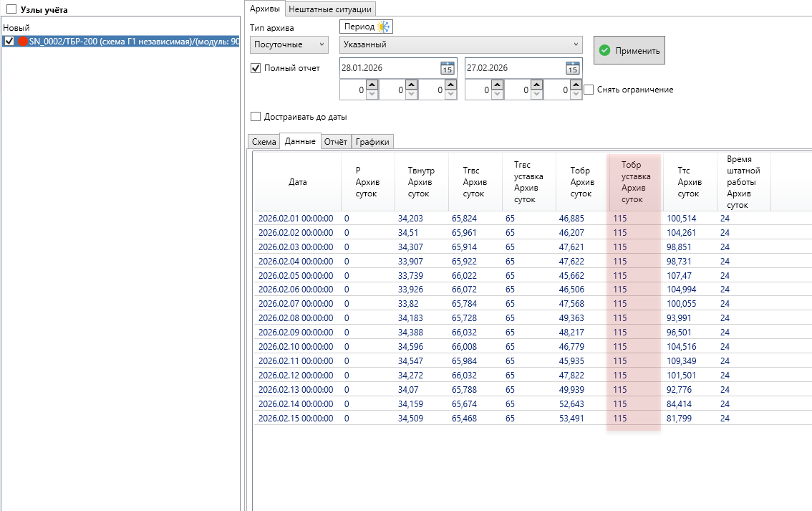Open the Посуточные archive type dropdown
Viewport: 812px width, 511px height.
(289, 44)
